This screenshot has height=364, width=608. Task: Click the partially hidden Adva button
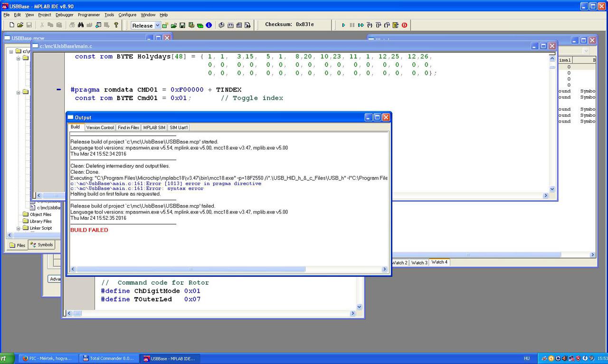click(55, 279)
